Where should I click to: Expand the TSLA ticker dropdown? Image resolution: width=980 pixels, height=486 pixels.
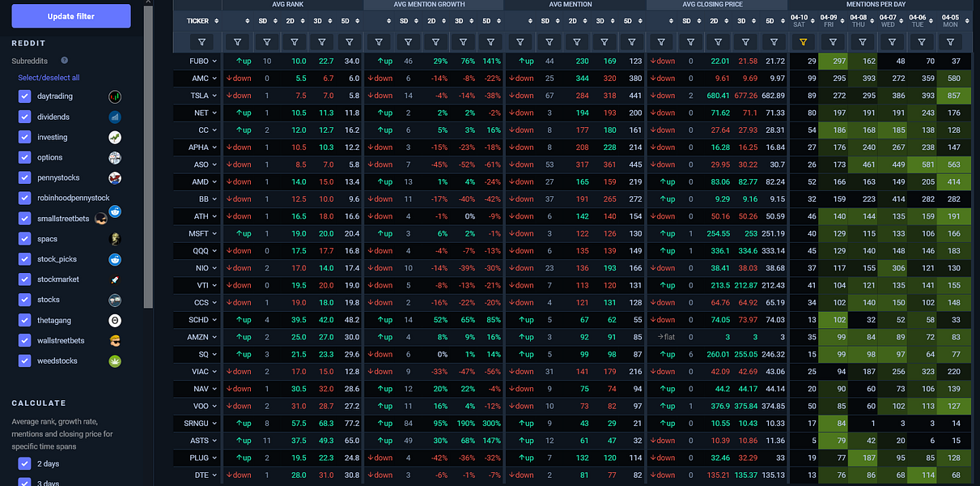click(x=215, y=96)
